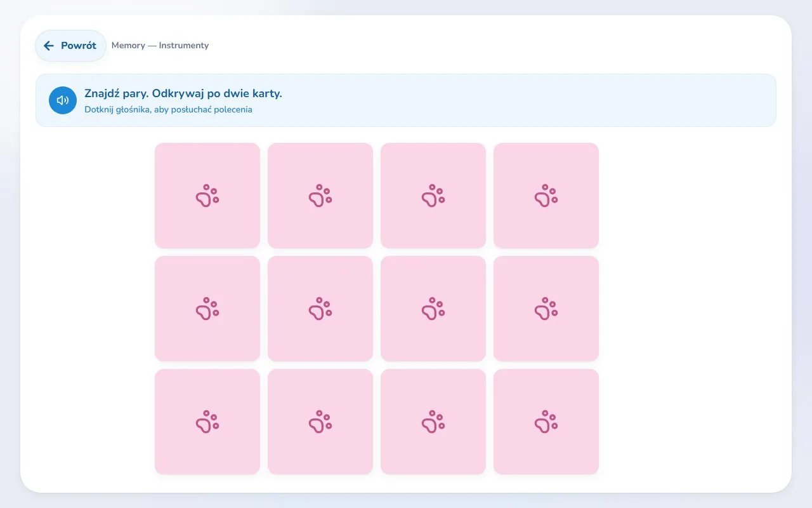This screenshot has width=812, height=508.
Task: Click the left arrow icon in Powrót
Action: tap(49, 46)
